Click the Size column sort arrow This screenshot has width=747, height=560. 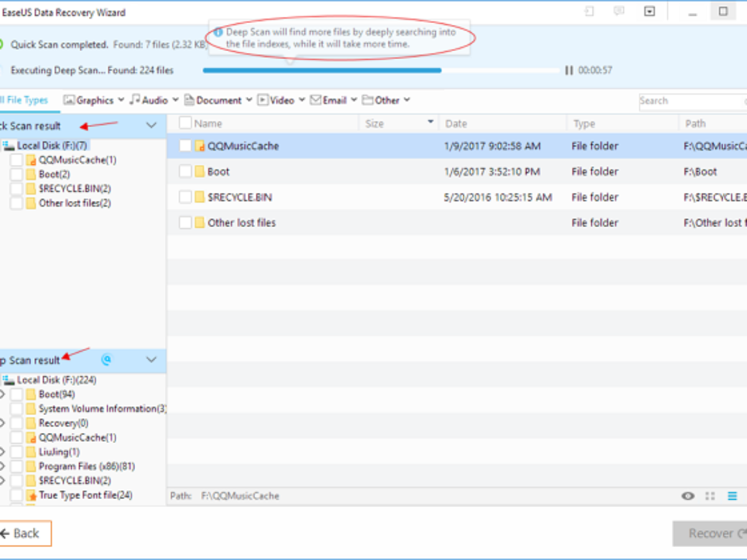(x=430, y=122)
